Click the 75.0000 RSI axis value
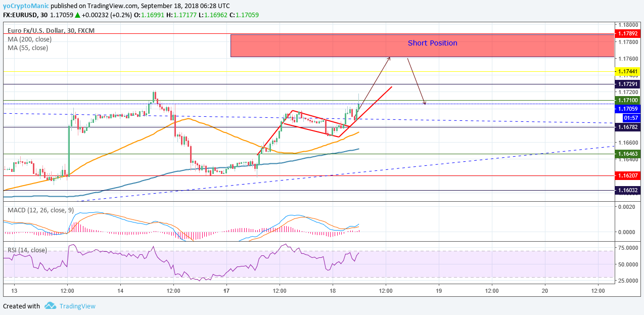The height and width of the screenshot is (315, 644). pyautogui.click(x=628, y=248)
